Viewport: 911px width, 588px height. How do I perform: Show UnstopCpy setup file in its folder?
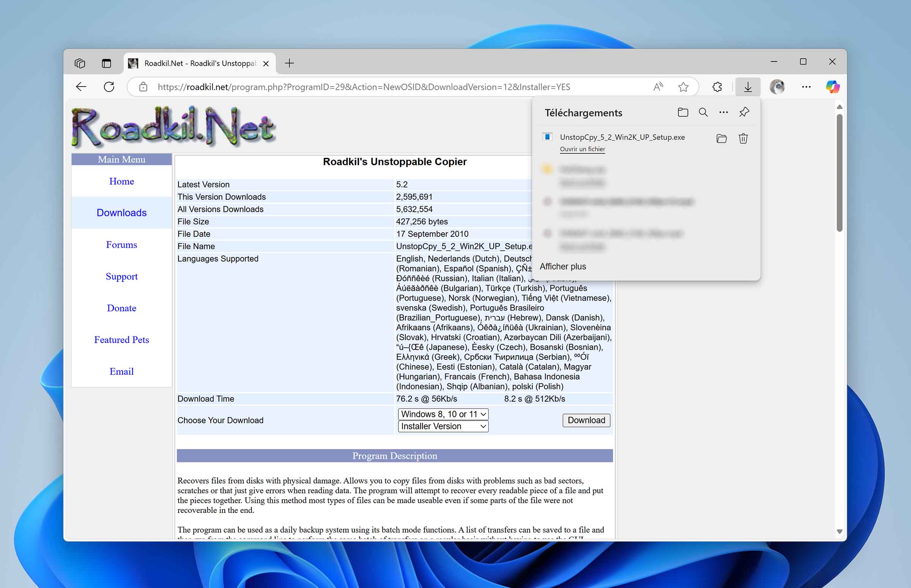[x=721, y=138]
